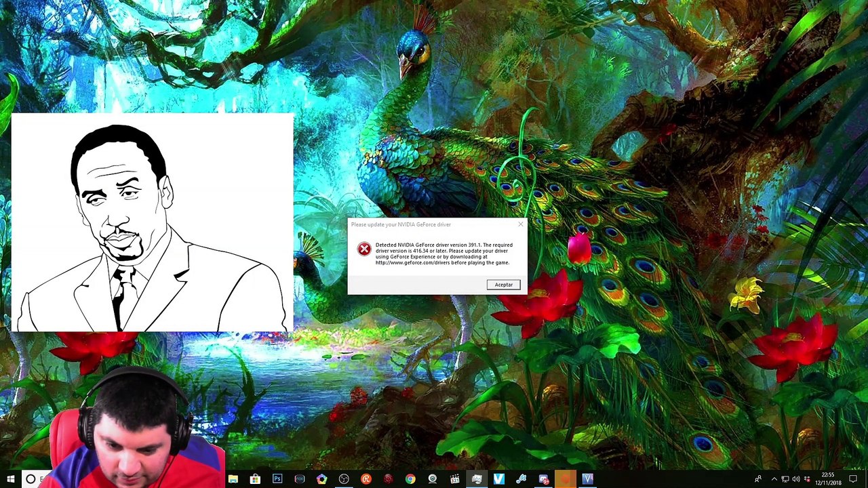Click the Dropbox tray icon with error badge
The width and height of the screenshot is (868, 488).
(808, 479)
